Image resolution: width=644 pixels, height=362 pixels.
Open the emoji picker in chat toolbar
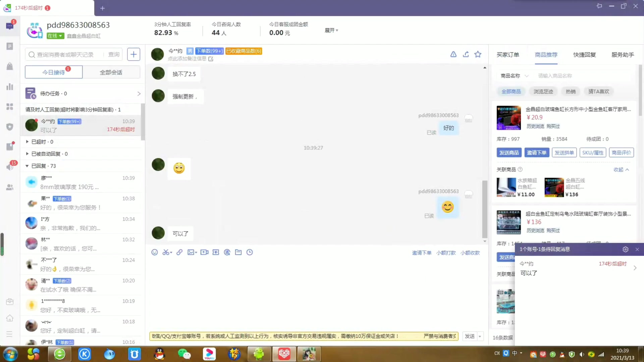click(x=154, y=252)
